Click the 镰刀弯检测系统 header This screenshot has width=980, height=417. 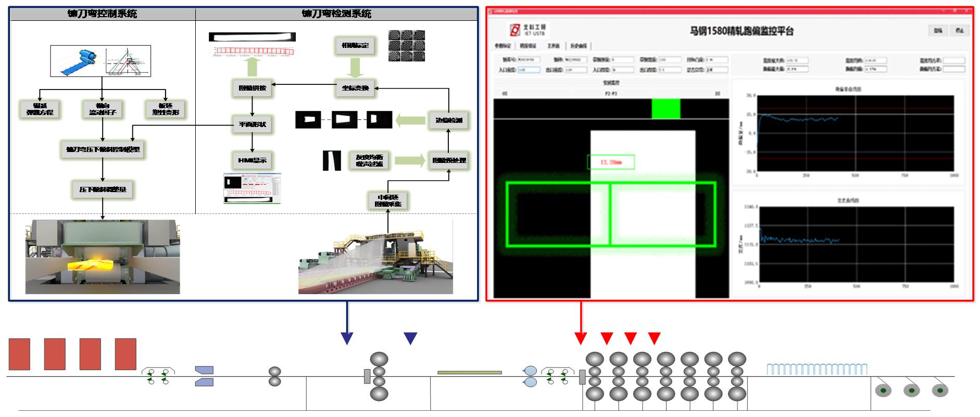336,14
